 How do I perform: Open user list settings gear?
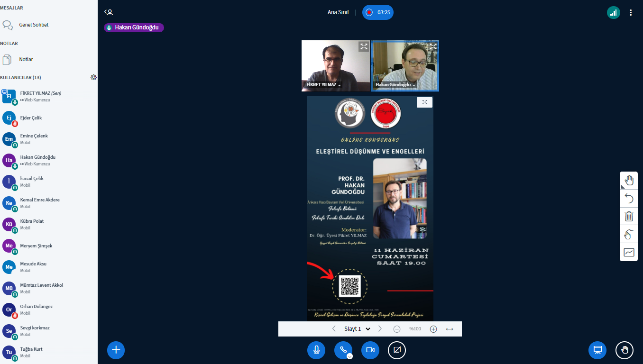93,77
